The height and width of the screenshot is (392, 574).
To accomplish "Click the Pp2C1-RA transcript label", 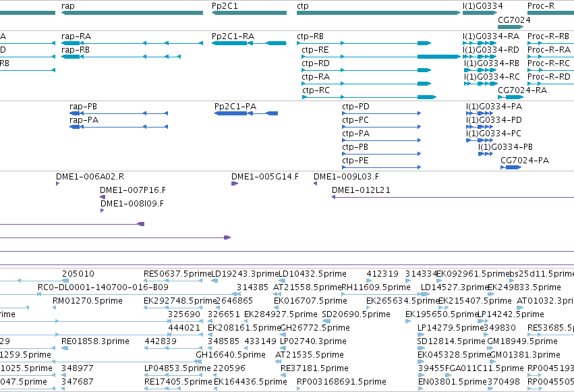I will point(233,36).
